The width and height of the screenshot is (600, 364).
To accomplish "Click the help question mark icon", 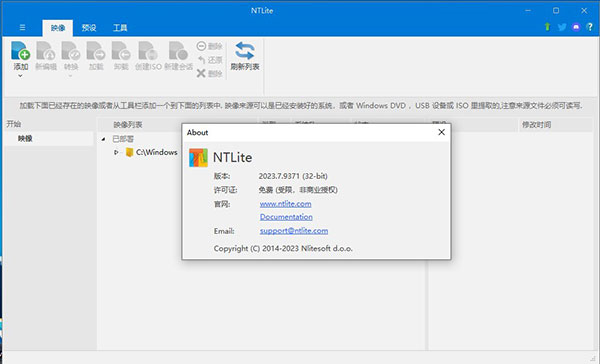I will point(590,27).
